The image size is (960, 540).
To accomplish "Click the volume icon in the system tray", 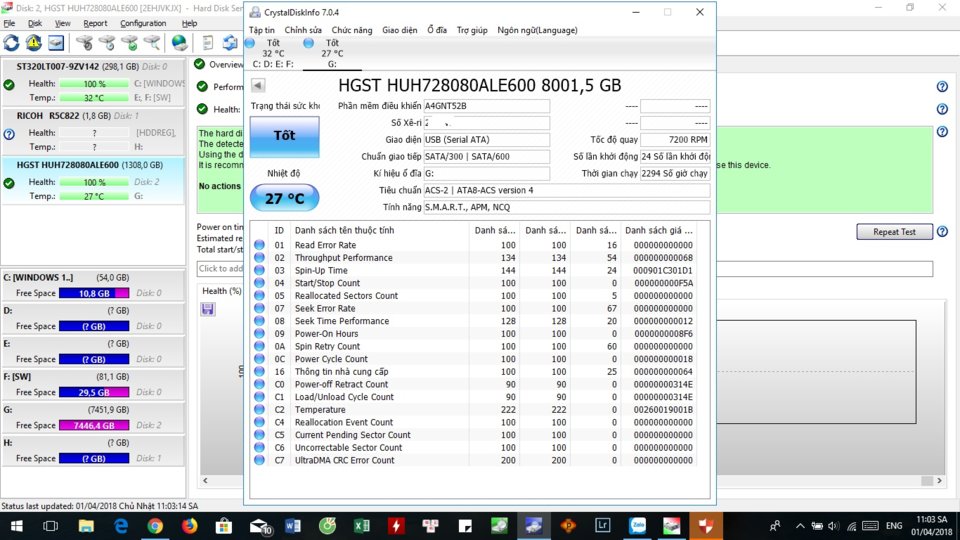I will coord(833,526).
